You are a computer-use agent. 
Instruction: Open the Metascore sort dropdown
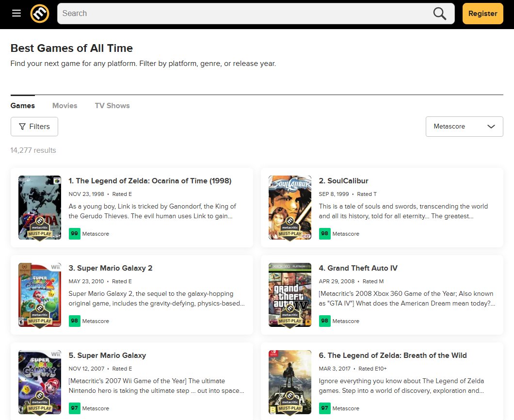click(464, 127)
